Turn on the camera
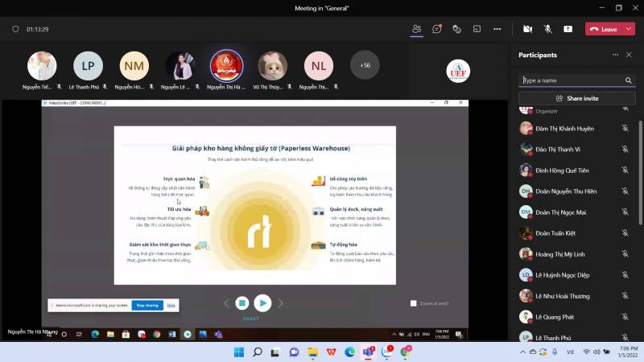This screenshot has width=644, height=362. pos(527,29)
